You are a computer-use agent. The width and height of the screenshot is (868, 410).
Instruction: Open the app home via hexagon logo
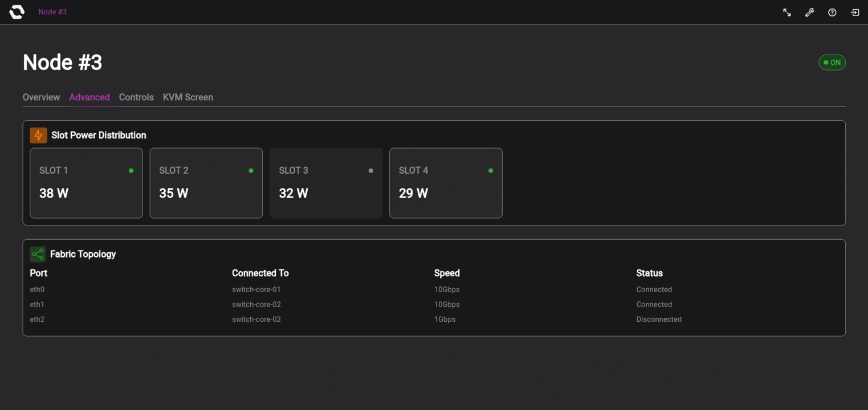pos(16,11)
